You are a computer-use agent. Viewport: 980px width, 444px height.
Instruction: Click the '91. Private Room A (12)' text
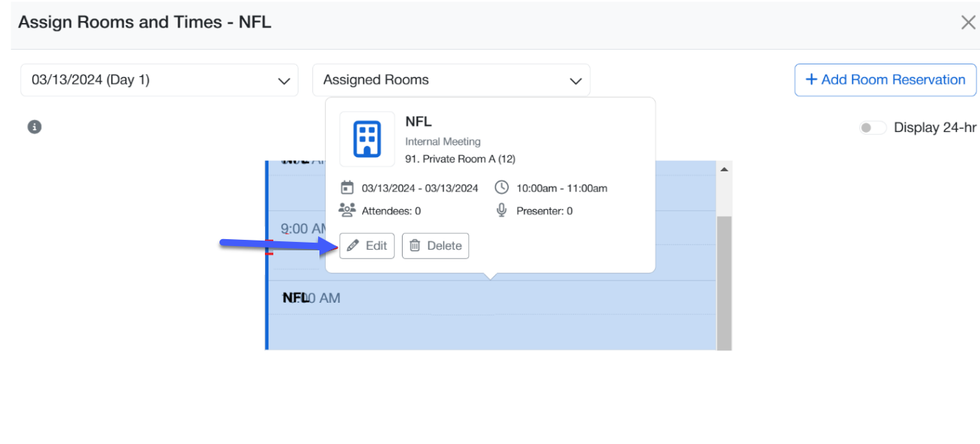(460, 159)
